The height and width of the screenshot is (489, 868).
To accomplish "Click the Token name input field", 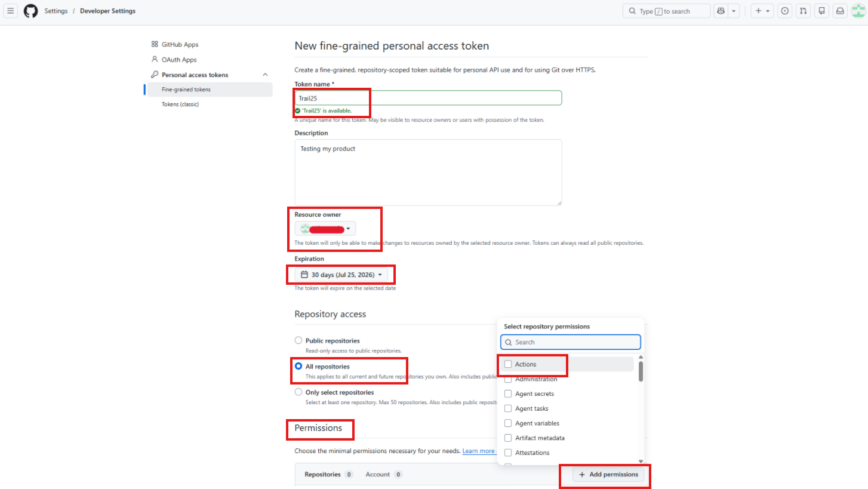I will click(428, 98).
